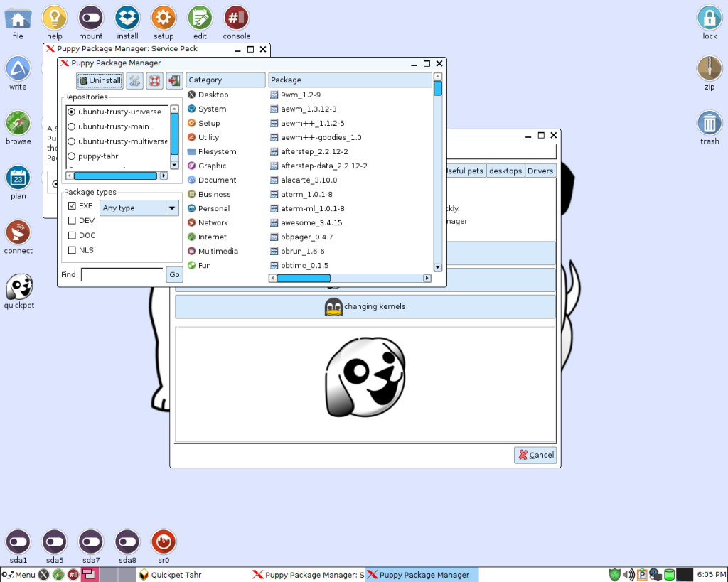Click the exit door icon in Package Manager

pos(175,81)
